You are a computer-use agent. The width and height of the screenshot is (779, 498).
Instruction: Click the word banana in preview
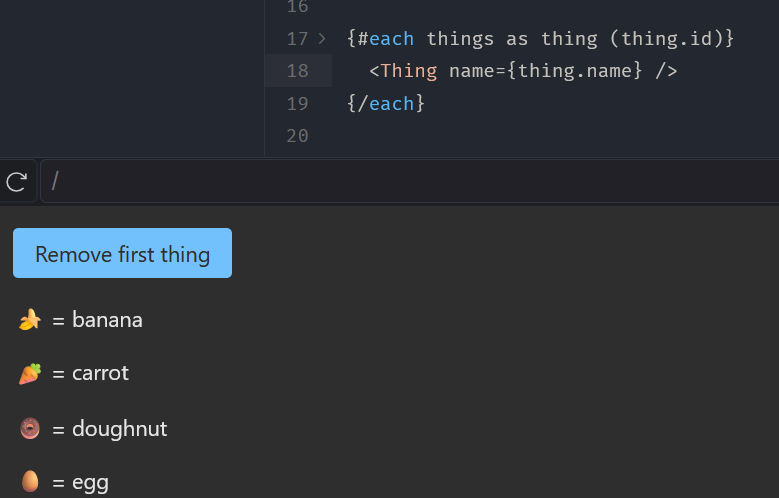point(107,320)
